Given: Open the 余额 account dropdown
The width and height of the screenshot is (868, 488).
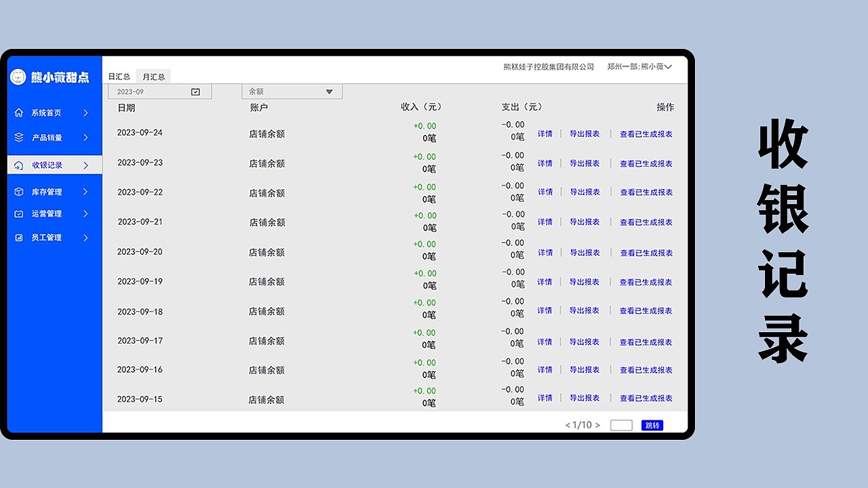Looking at the screenshot, I should (x=292, y=91).
